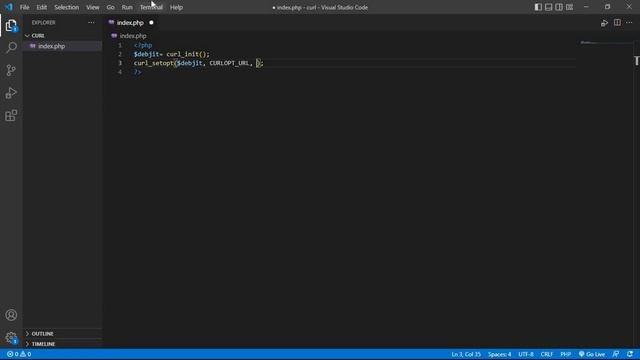This screenshot has height=360, width=640.
Task: Click the opening <?php tag
Action: click(x=143, y=45)
